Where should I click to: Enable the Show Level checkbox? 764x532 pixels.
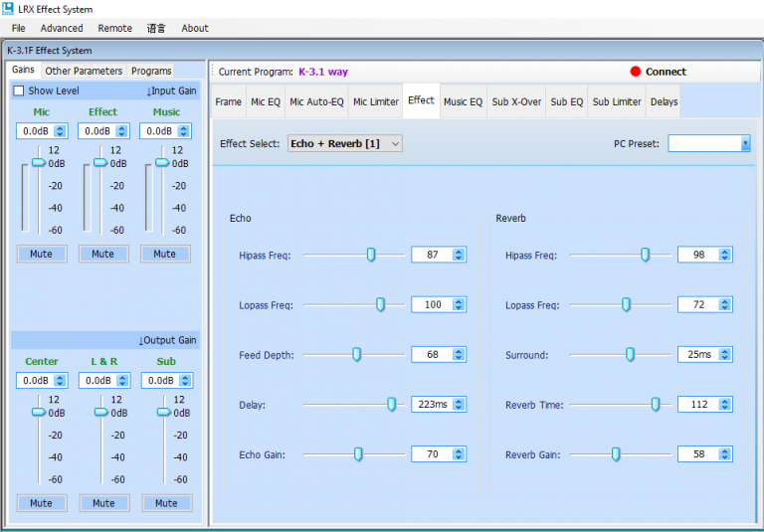coord(19,90)
